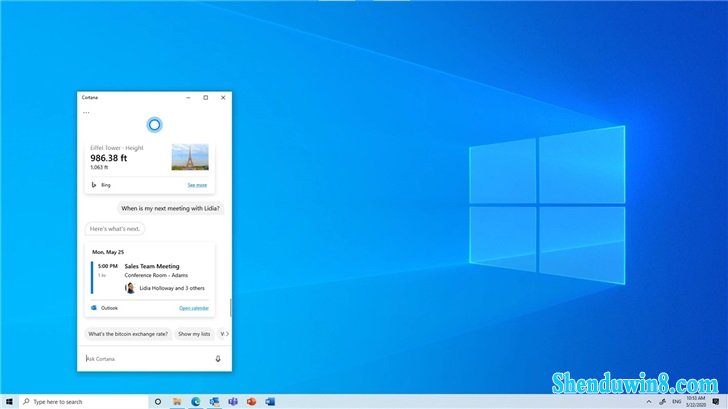This screenshot has height=409, width=728.
Task: Click the taskbar clock and date
Action: click(696, 402)
